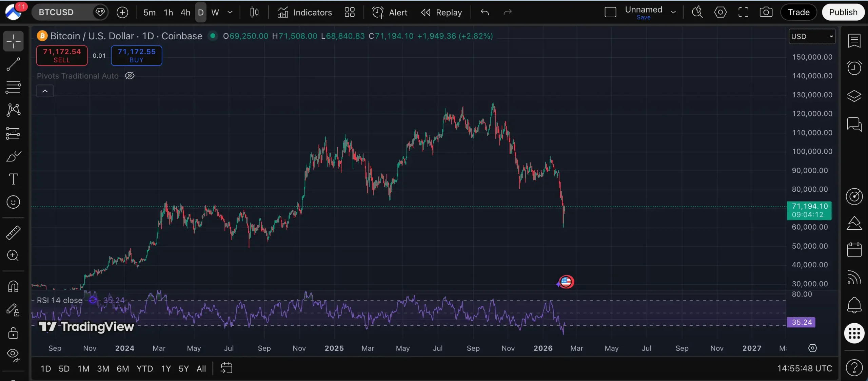Open the economic calendar panel
This screenshot has width=868, height=381.
click(x=854, y=250)
